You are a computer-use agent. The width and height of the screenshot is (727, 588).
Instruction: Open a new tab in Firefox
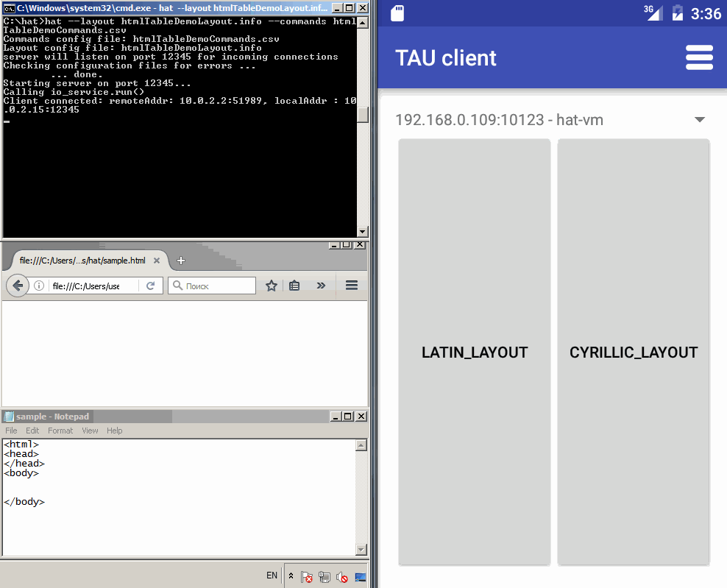pos(181,261)
